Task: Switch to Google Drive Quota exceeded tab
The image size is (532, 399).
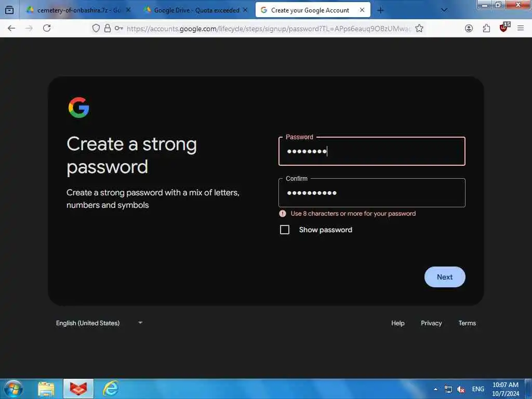Action: coord(197,10)
